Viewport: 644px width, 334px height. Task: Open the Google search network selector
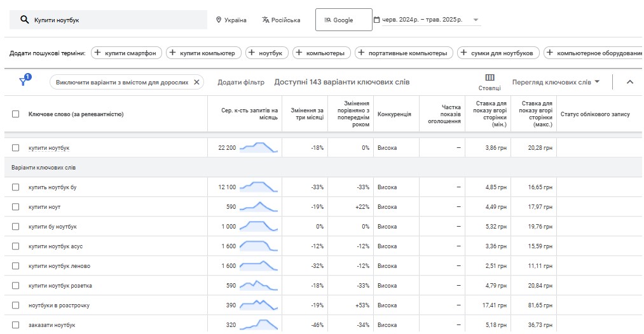[344, 20]
